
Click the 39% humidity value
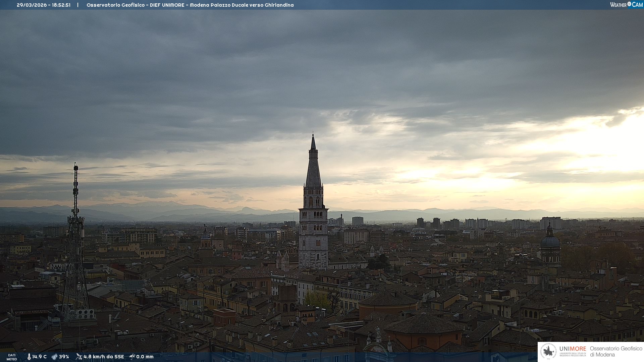pos(64,357)
